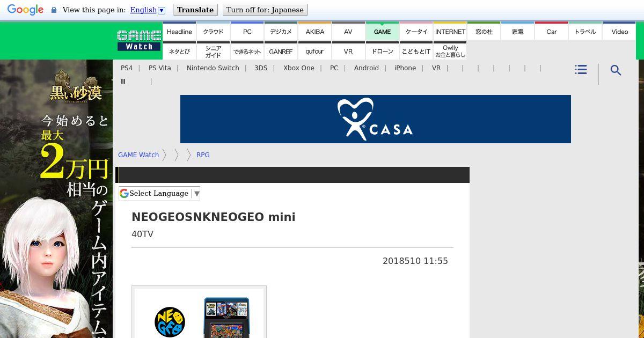This screenshot has height=338, width=644.
Task: Open the Black Desert left side ad
Action: pyautogui.click(x=56, y=199)
